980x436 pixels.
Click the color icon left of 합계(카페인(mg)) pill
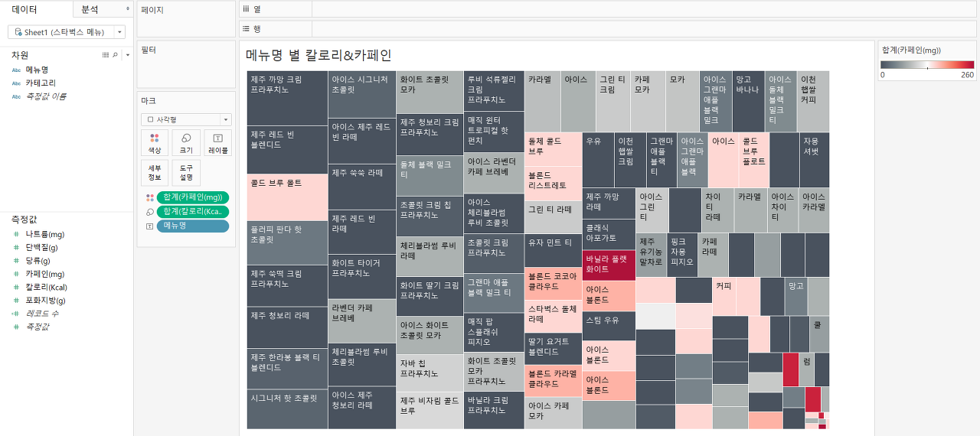coord(149,197)
